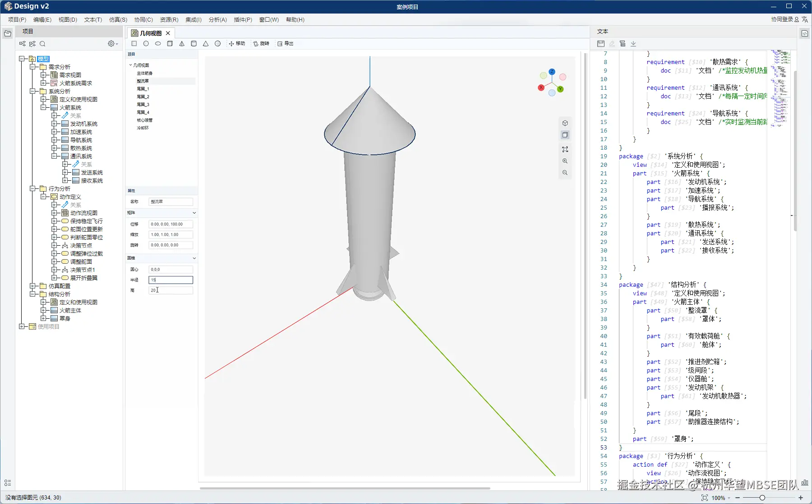Click the green Y axis gizmo ball

(560, 89)
